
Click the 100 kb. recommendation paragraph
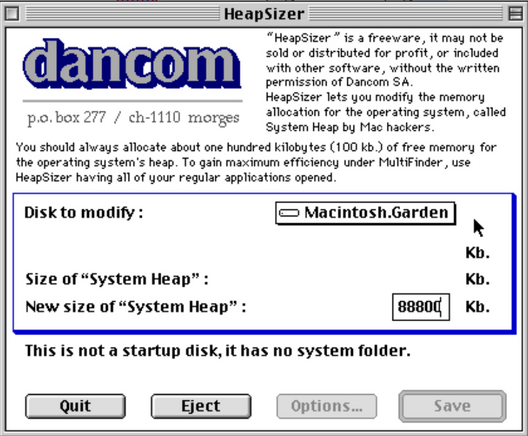point(256,162)
